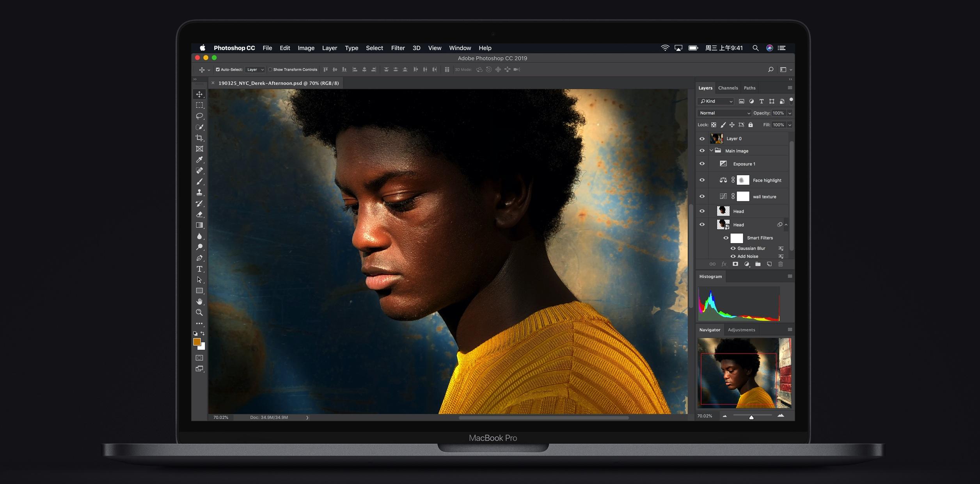Viewport: 980px width, 484px height.
Task: Open the Filter menu
Action: [x=398, y=48]
